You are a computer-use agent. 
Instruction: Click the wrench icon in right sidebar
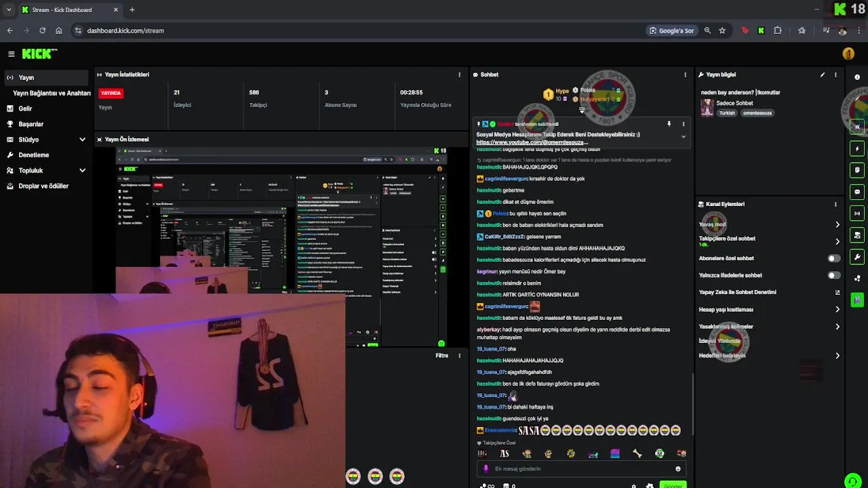(x=857, y=257)
